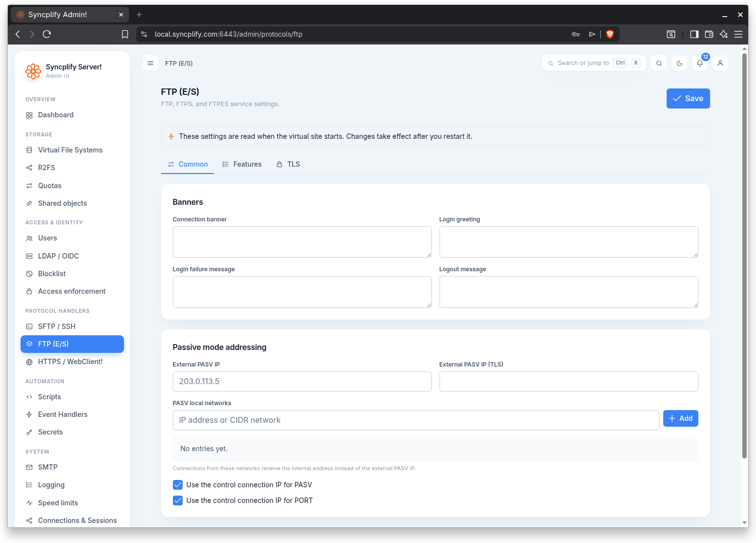
Task: Focus the PASV local networks input
Action: pyautogui.click(x=416, y=420)
